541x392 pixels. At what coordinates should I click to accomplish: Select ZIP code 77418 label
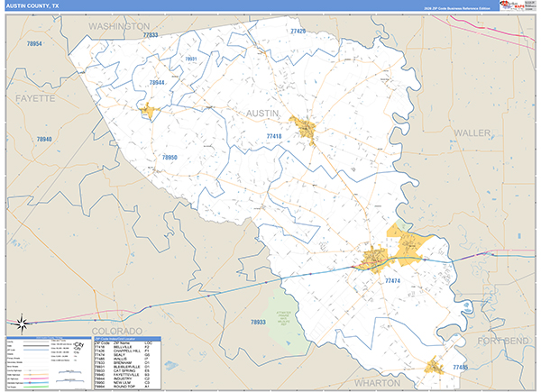(x=274, y=136)
